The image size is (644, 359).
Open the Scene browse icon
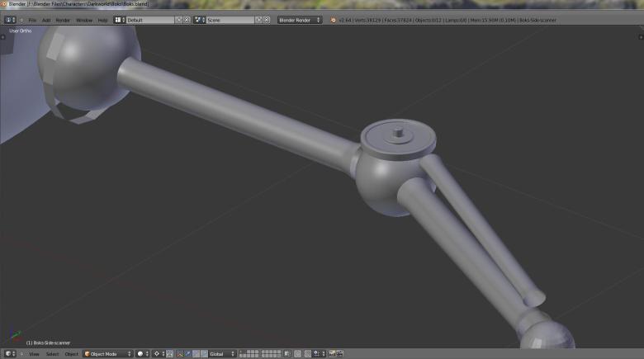[200, 20]
